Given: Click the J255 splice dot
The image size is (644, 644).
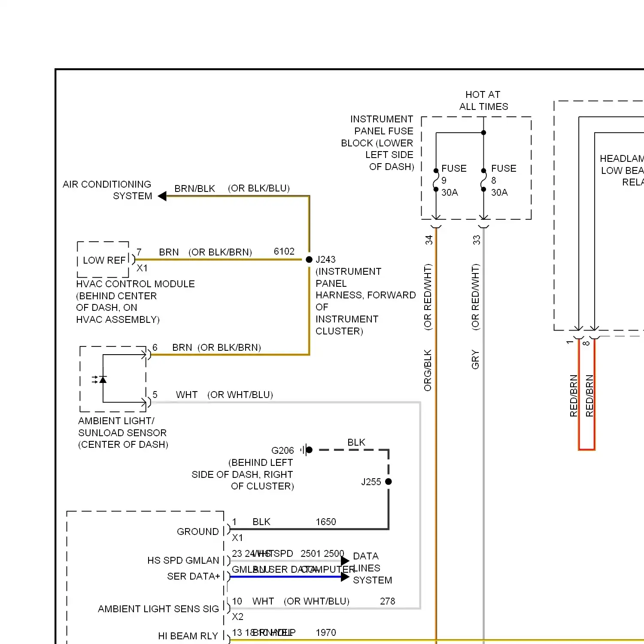Looking at the screenshot, I should pyautogui.click(x=389, y=482).
